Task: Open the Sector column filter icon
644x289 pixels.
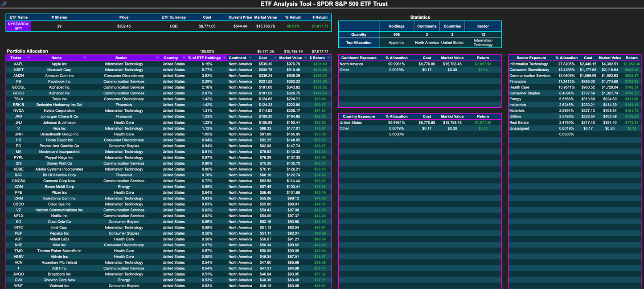Action: coord(158,58)
